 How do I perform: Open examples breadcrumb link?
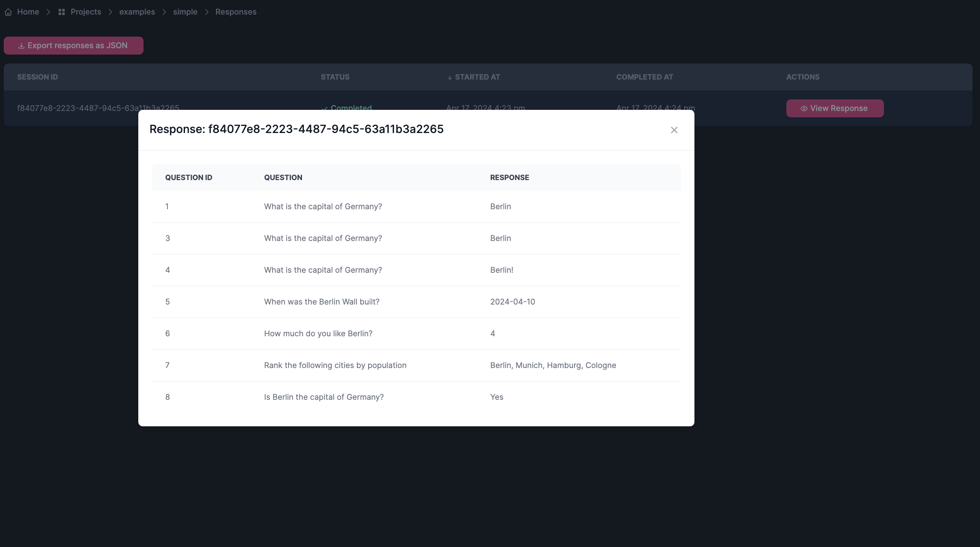(137, 12)
